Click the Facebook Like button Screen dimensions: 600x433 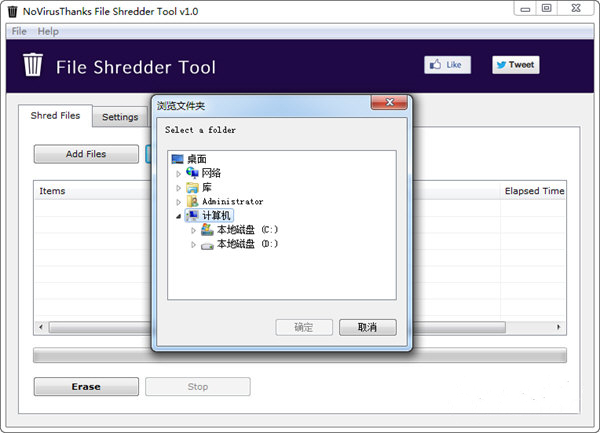coord(447,65)
